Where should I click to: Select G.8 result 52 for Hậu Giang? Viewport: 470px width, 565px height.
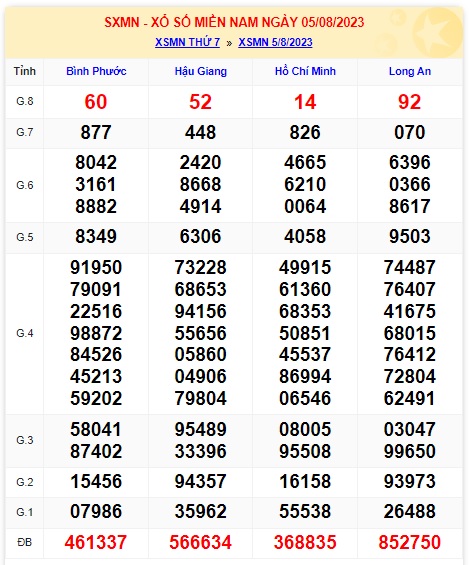pyautogui.click(x=200, y=102)
